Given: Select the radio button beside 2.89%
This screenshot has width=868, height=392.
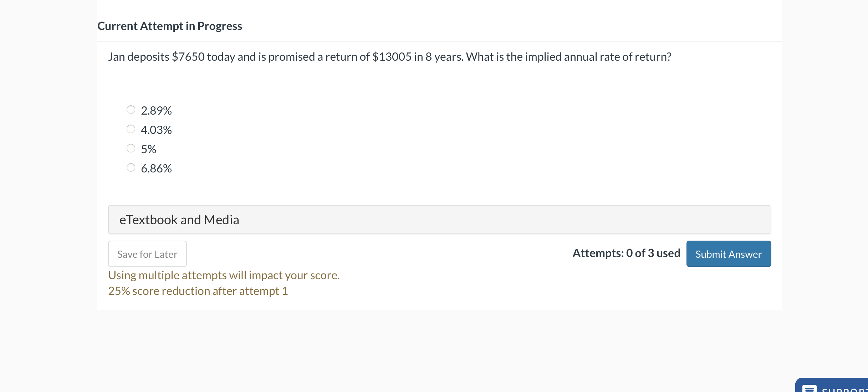Looking at the screenshot, I should point(131,110).
